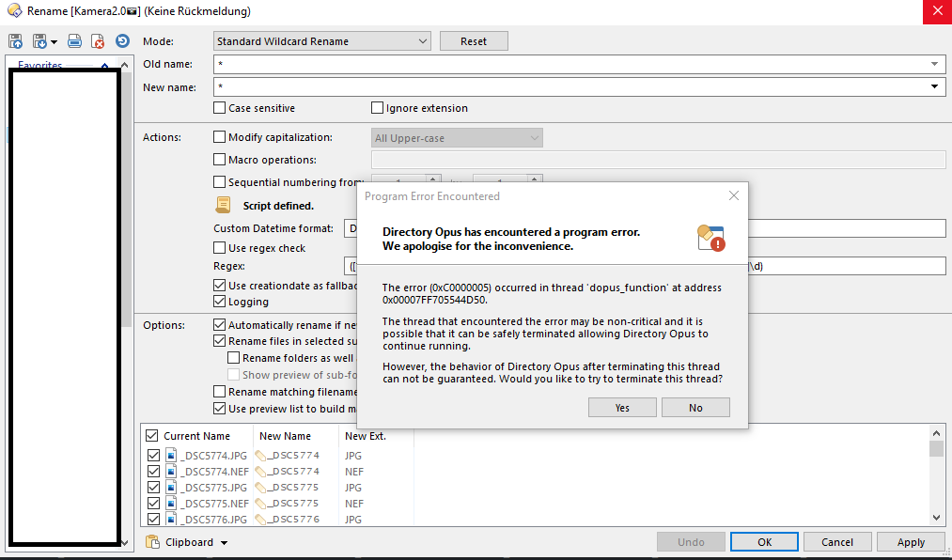Click the pencil icon in the _DSC5774.JPG row
The image size is (952, 560).
point(260,455)
